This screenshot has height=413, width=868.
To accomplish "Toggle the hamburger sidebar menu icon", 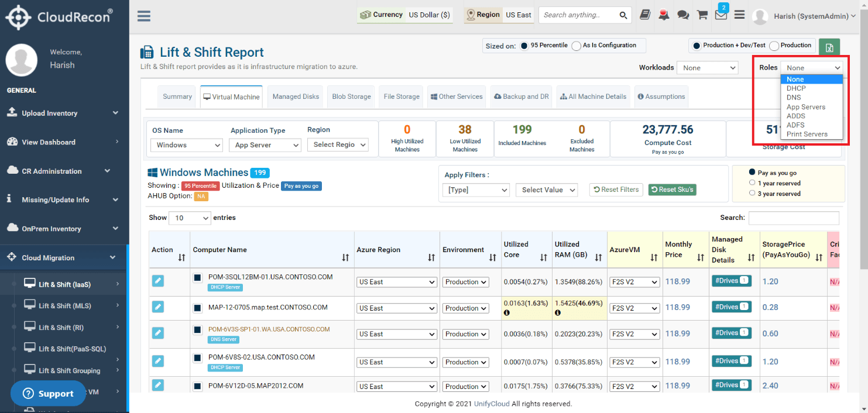I will (x=144, y=16).
